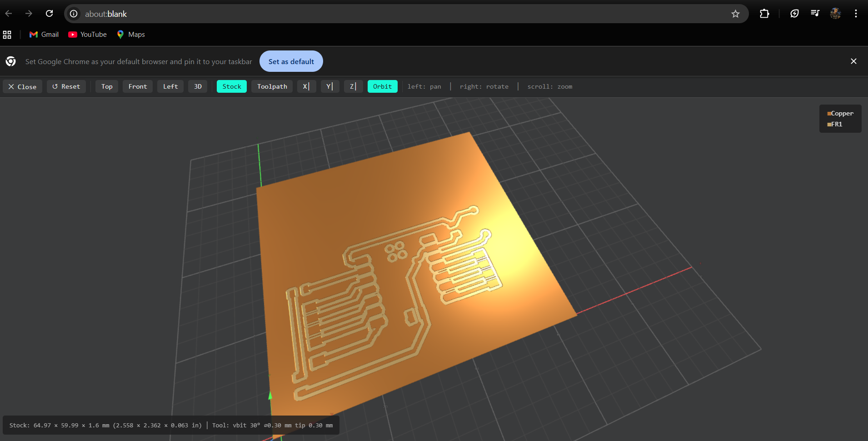Open the Chrome profile avatar
This screenshot has height=441, width=868.
[x=835, y=14]
